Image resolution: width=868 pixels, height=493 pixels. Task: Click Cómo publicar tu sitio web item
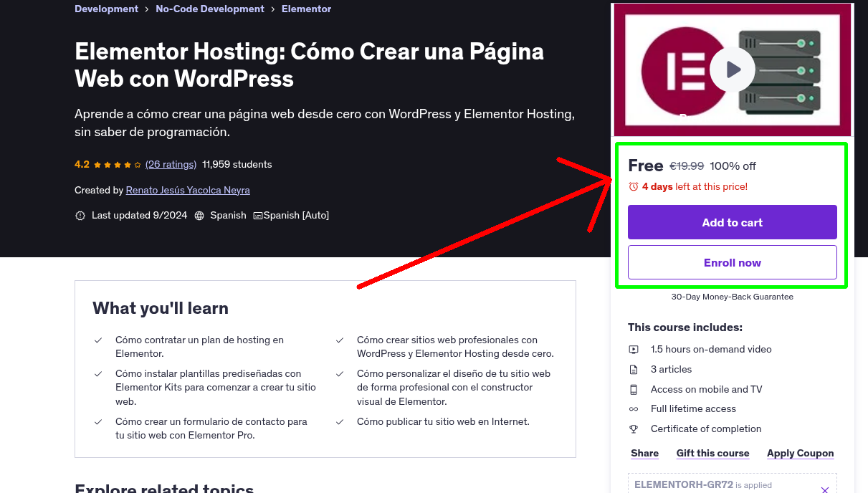(x=443, y=421)
